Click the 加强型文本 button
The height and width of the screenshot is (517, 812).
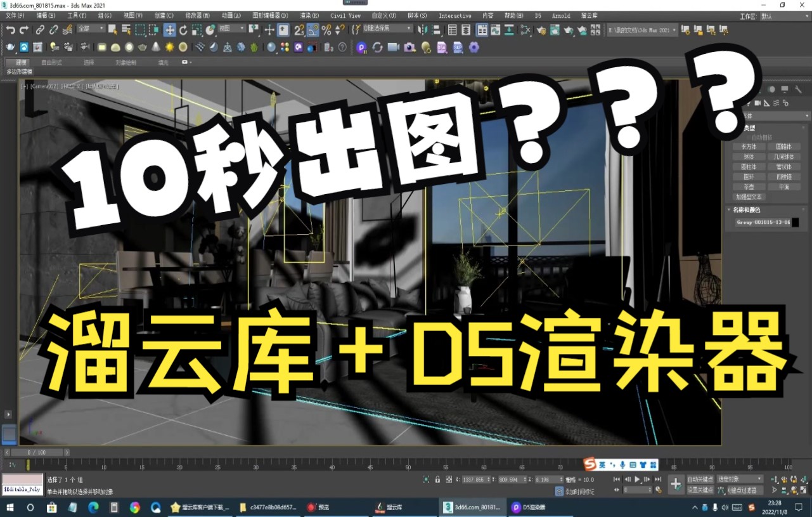tap(749, 197)
